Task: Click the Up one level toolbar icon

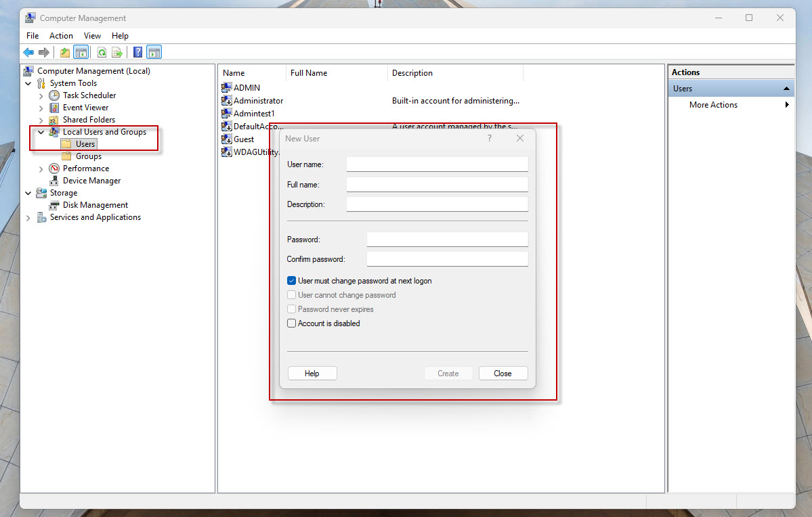Action: tap(65, 52)
